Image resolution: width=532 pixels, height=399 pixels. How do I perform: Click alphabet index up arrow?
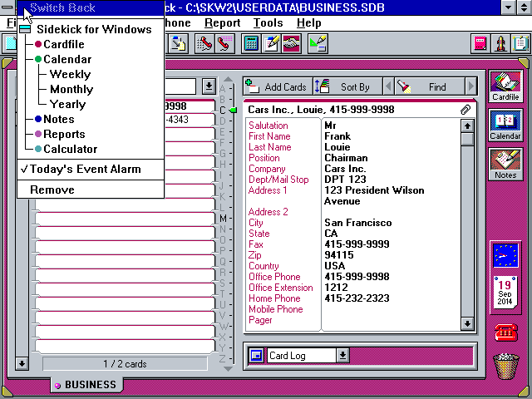tap(228, 80)
